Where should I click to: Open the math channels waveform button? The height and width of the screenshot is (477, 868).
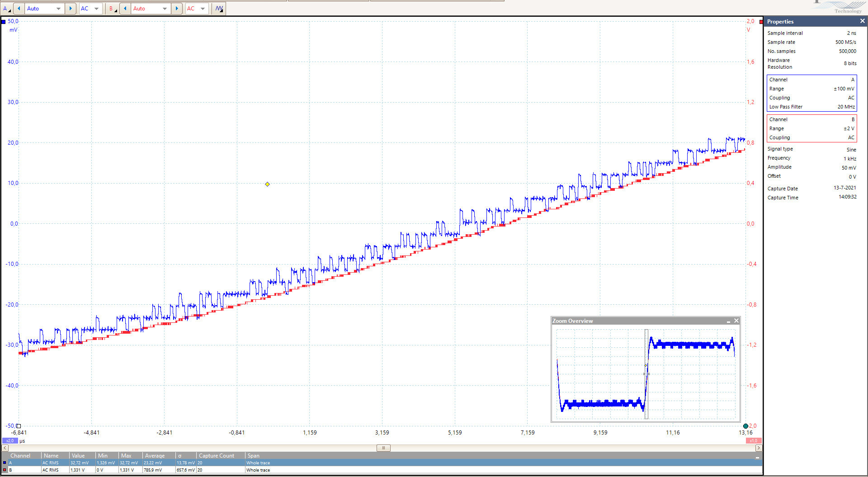click(x=219, y=9)
